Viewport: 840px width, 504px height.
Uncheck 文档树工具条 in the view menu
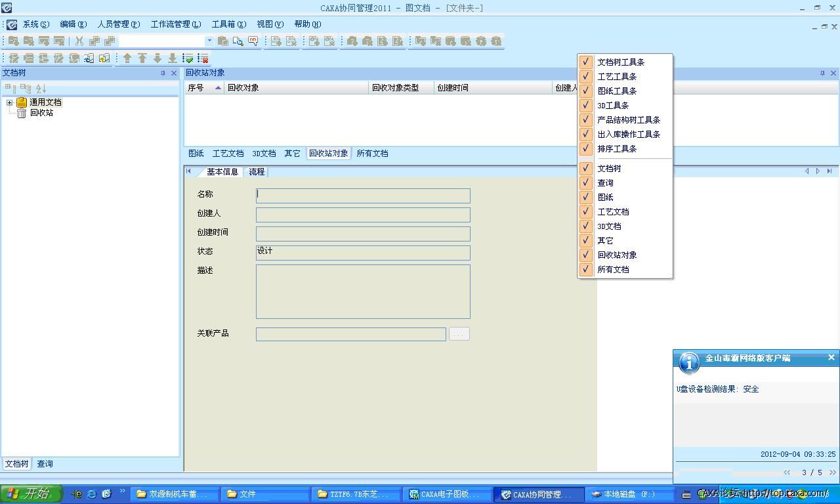coord(586,62)
